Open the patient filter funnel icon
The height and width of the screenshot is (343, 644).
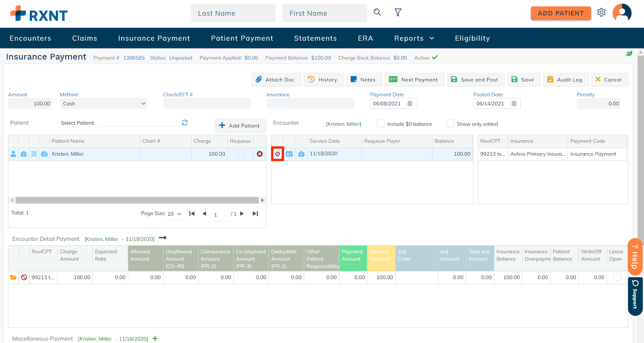(x=398, y=12)
